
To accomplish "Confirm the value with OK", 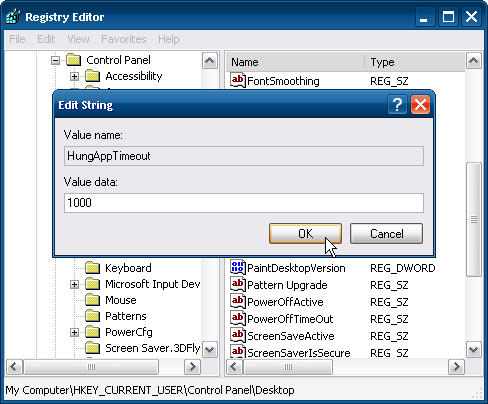I will [305, 233].
